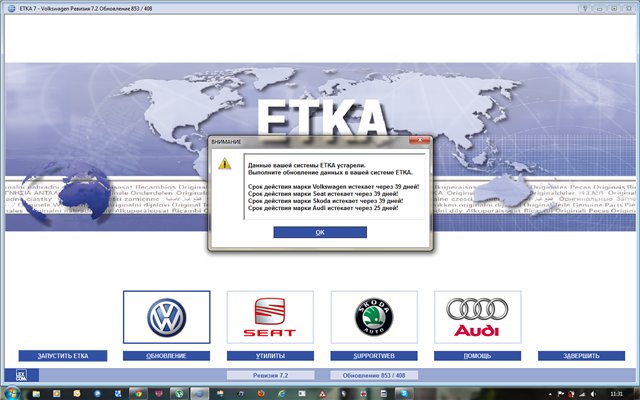The width and height of the screenshot is (640, 400).
Task: Open network signal icon in tray
Action: pyautogui.click(x=582, y=394)
